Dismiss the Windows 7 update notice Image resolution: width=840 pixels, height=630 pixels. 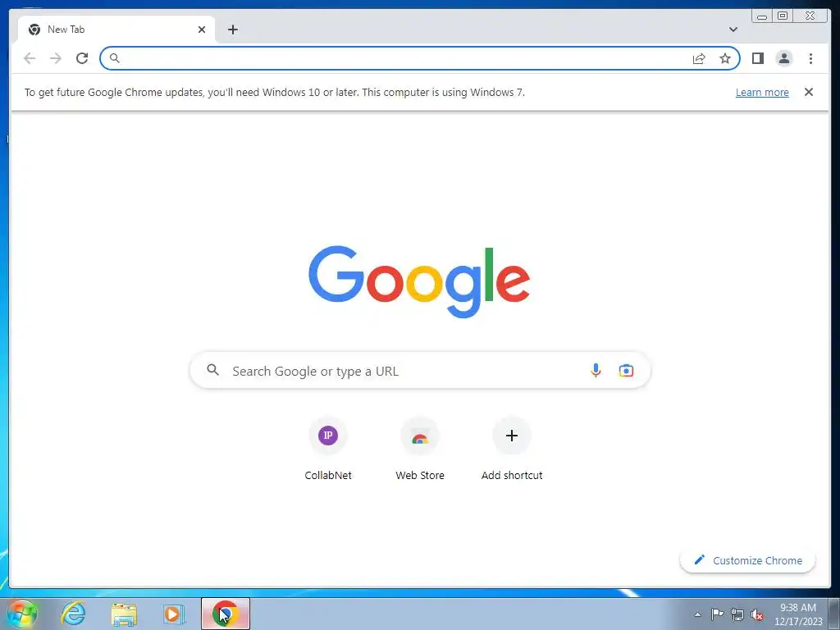tap(809, 92)
